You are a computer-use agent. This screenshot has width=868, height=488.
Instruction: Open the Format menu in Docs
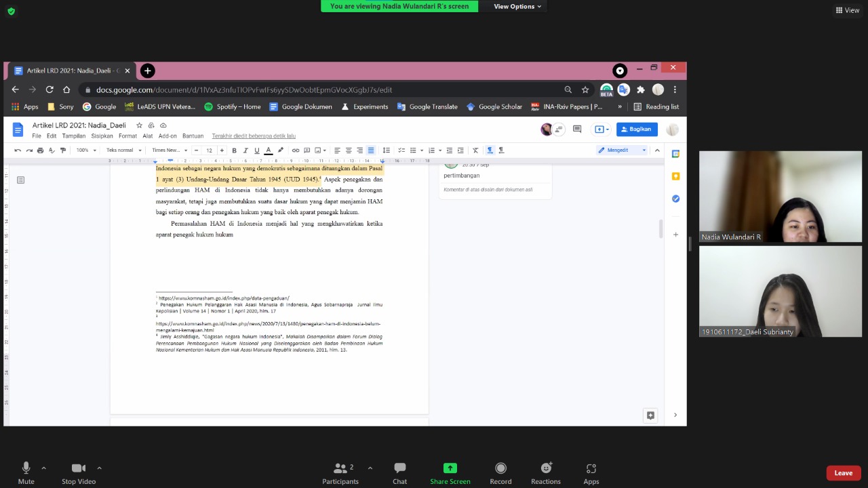pos(127,136)
